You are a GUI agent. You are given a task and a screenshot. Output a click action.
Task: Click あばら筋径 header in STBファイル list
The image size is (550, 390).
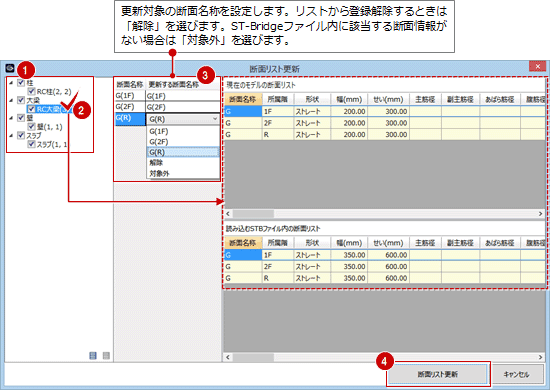(500, 243)
